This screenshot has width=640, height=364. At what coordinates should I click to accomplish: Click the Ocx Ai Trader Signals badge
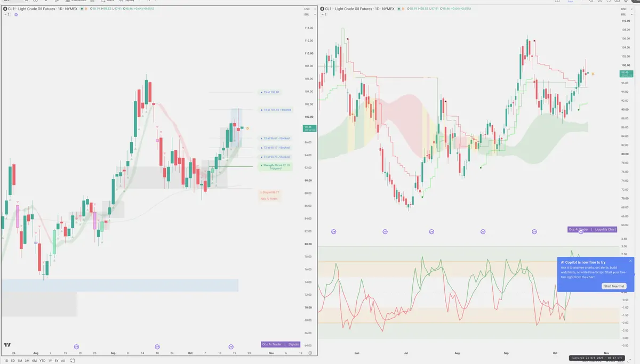tap(281, 344)
